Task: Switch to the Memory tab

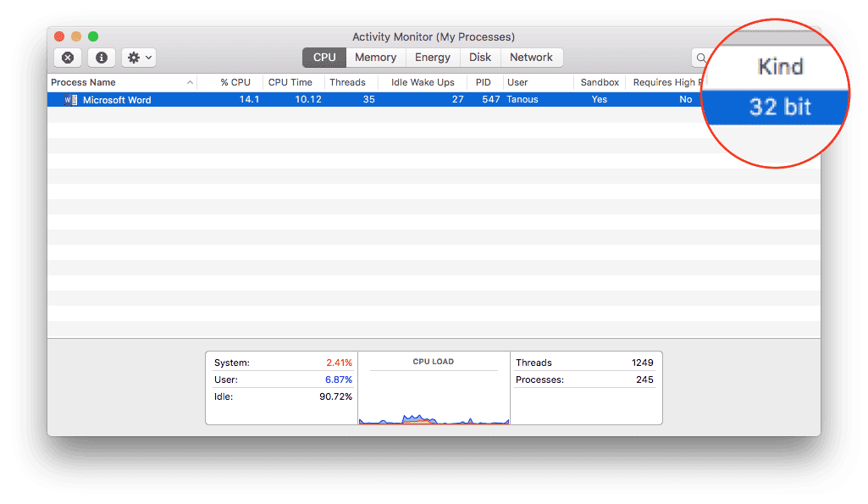Action: pyautogui.click(x=376, y=58)
